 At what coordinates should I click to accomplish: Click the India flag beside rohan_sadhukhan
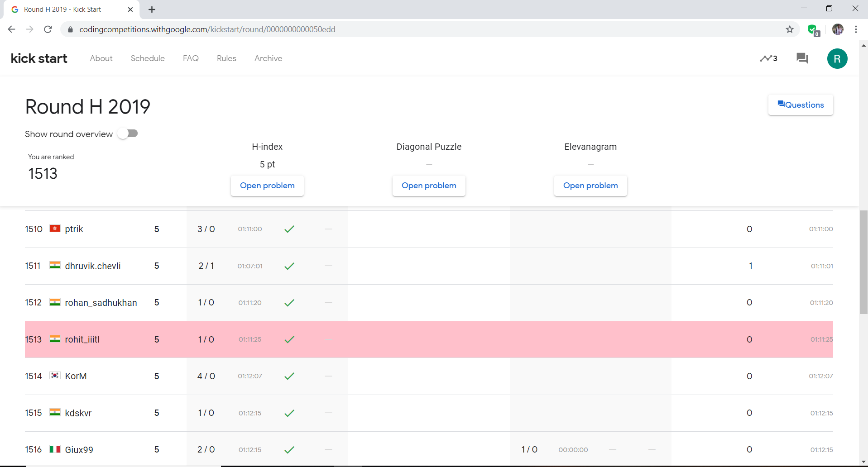(x=55, y=302)
